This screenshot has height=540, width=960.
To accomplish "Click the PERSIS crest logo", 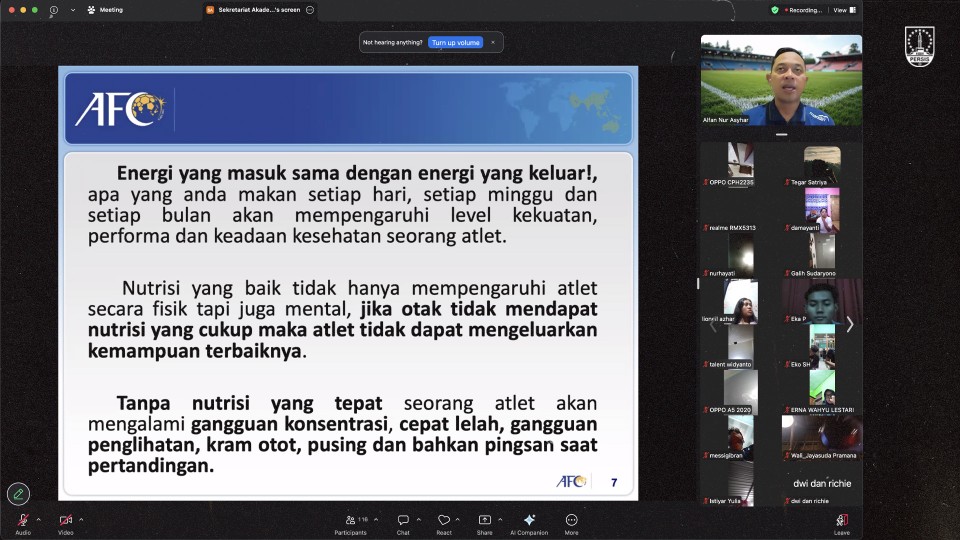I will [920, 46].
